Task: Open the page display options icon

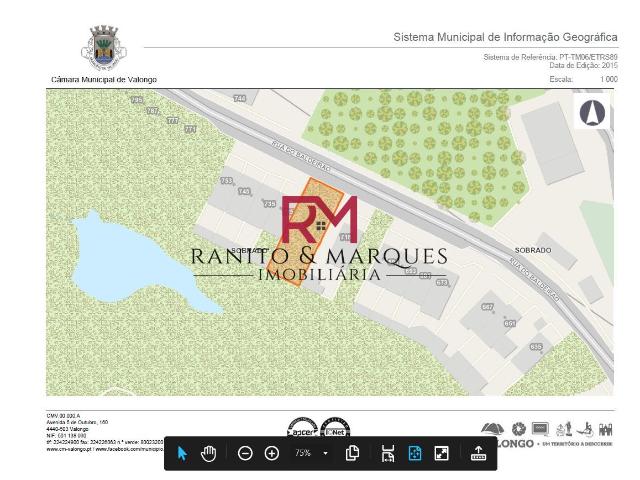Action: (352, 453)
